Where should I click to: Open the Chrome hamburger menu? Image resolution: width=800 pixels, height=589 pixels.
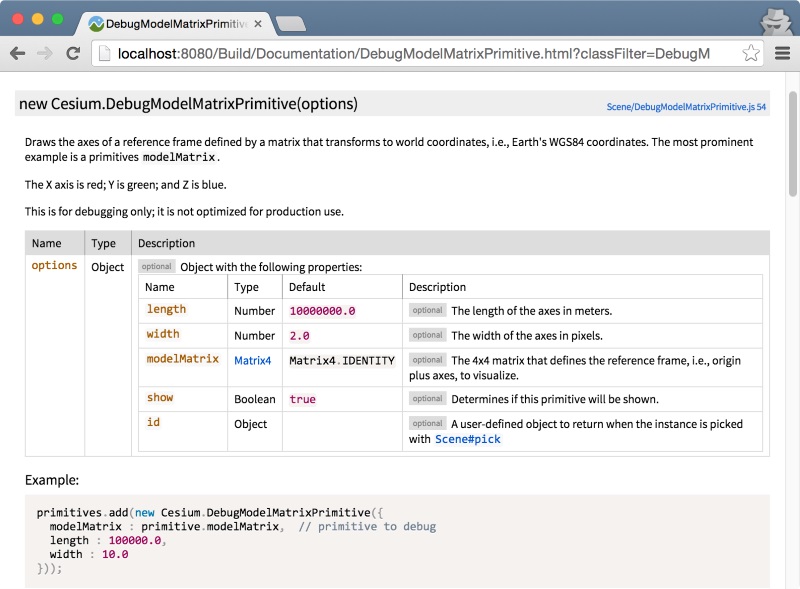coord(782,53)
